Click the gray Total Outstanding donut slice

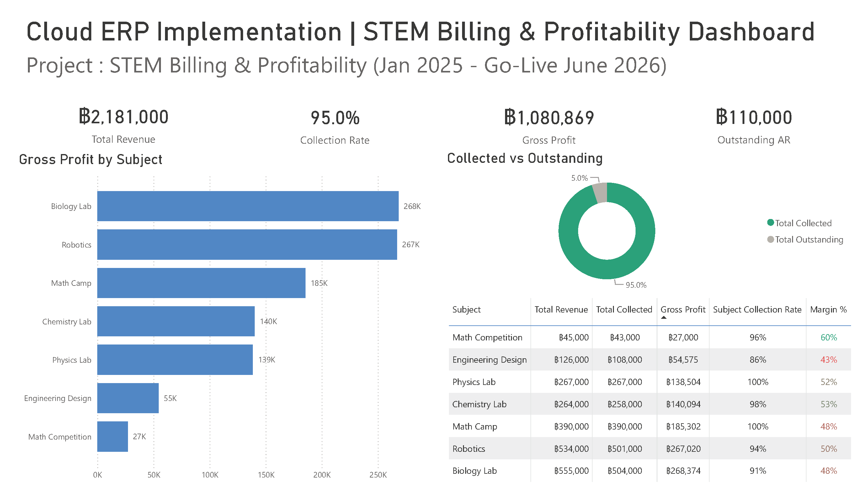pos(600,193)
